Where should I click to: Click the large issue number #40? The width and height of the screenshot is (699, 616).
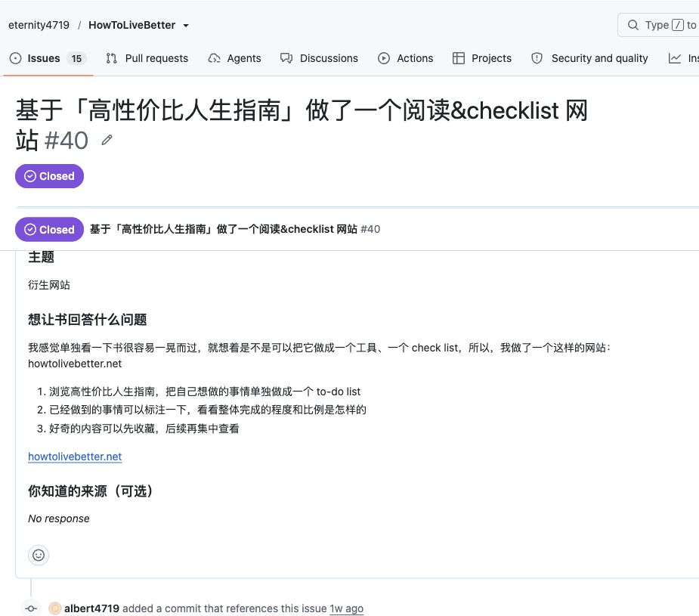(x=66, y=141)
